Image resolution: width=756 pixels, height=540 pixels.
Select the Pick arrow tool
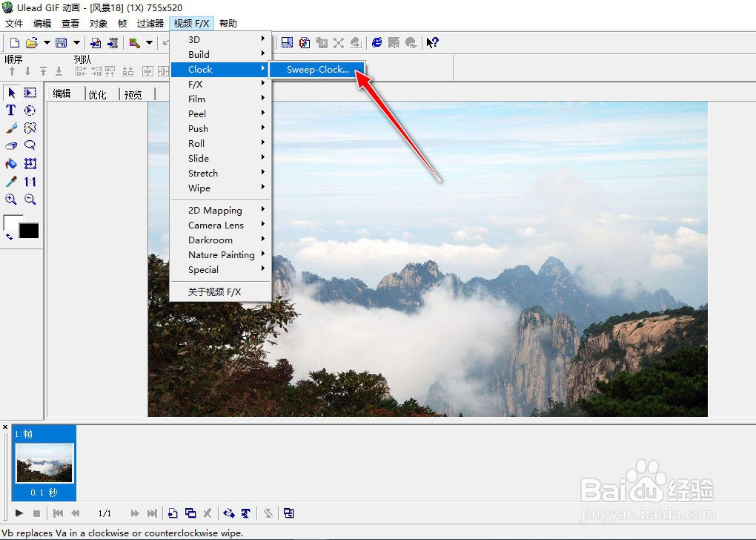click(x=12, y=93)
